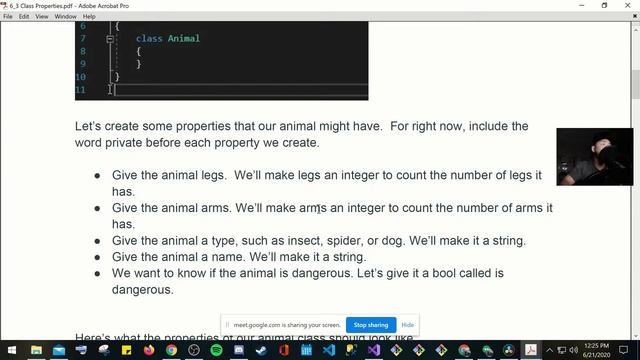Open File Explorer from the taskbar
Screen dimensions: 640x360
[x=36, y=350]
